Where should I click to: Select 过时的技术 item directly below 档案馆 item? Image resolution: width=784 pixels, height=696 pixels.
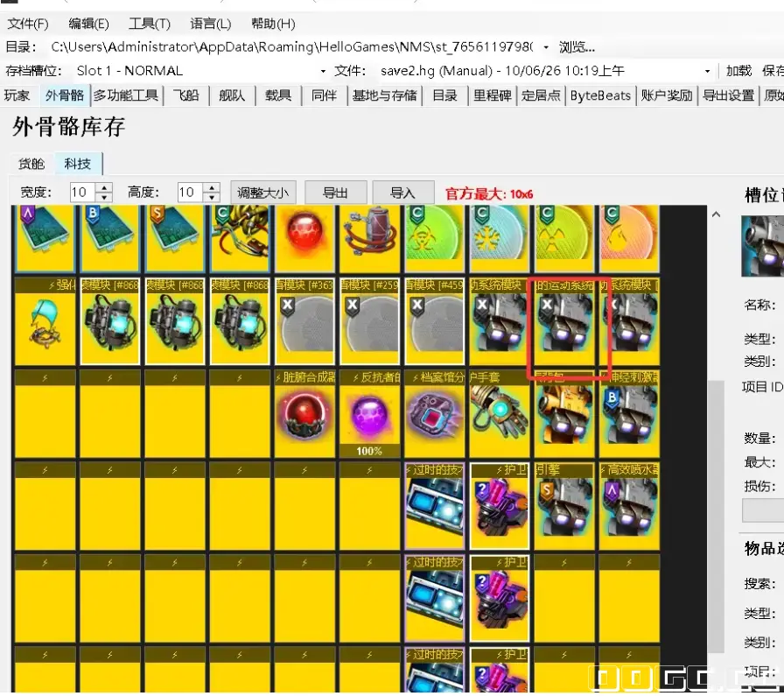point(435,506)
